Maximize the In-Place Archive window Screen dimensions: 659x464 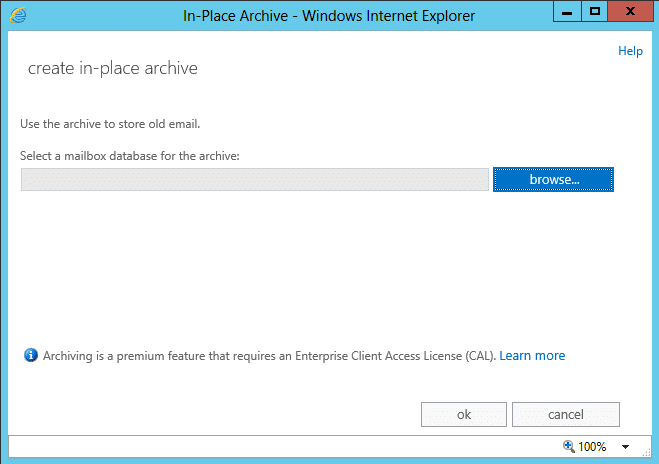click(x=594, y=11)
